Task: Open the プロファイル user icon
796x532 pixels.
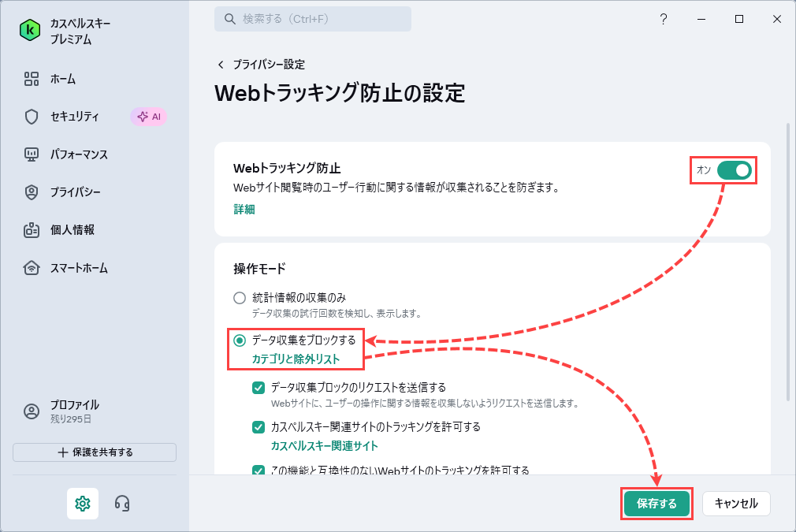Action: [32, 411]
